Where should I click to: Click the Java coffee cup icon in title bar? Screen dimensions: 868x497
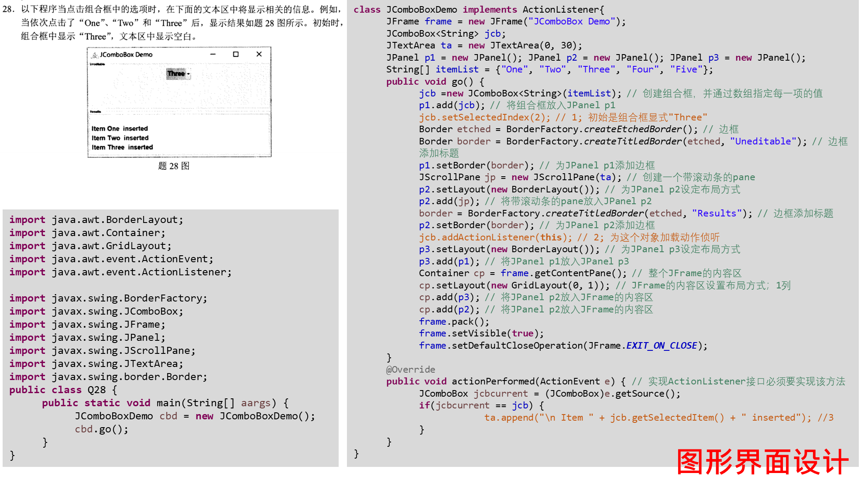[95, 55]
